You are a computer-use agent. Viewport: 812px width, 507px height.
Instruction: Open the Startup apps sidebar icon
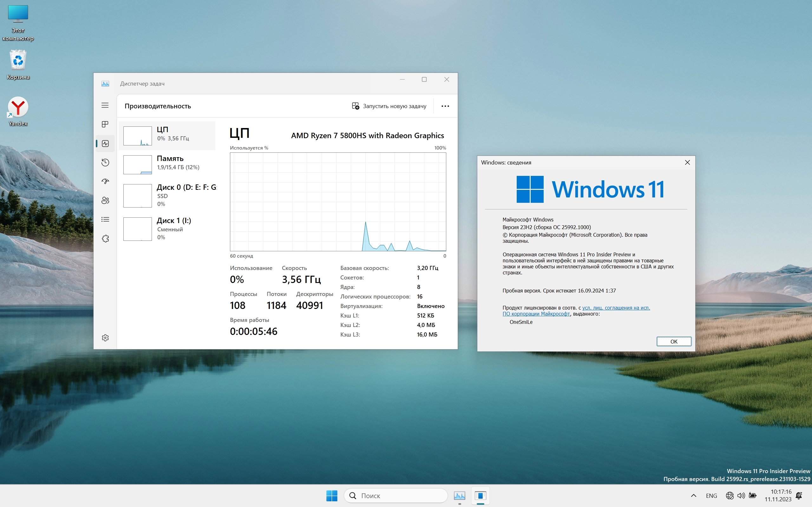point(105,181)
